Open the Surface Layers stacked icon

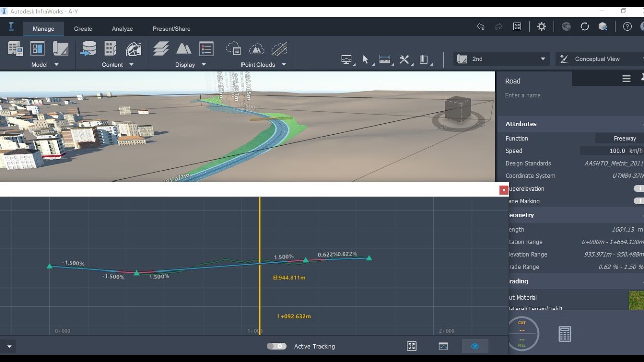(x=161, y=49)
